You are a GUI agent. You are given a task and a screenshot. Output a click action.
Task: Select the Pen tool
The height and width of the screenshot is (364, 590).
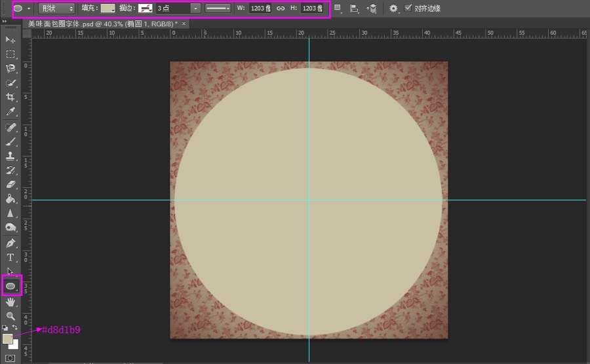pyautogui.click(x=10, y=243)
